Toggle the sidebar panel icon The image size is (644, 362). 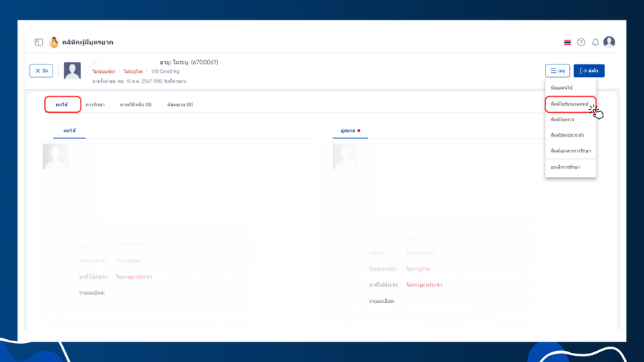(x=38, y=42)
